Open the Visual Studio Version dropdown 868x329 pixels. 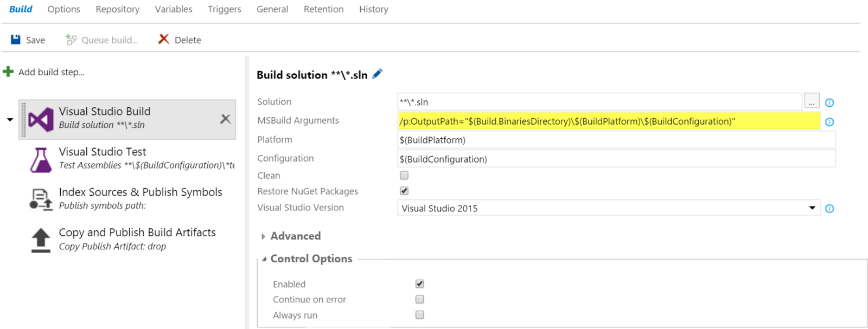pyautogui.click(x=609, y=208)
